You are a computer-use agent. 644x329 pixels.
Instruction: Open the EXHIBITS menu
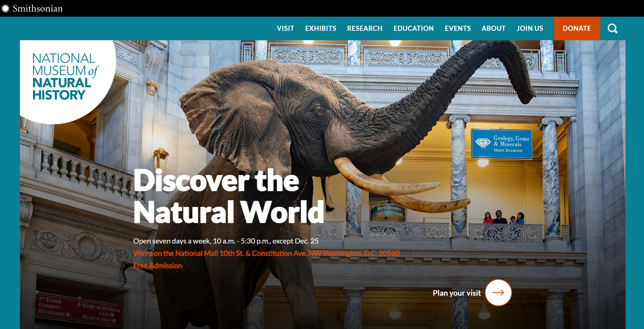tap(321, 28)
